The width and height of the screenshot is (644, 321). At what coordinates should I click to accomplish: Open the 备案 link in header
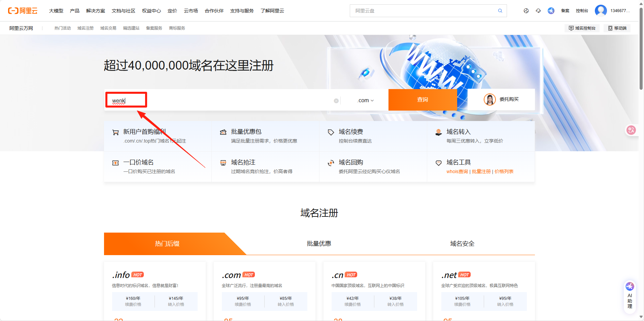pyautogui.click(x=565, y=11)
